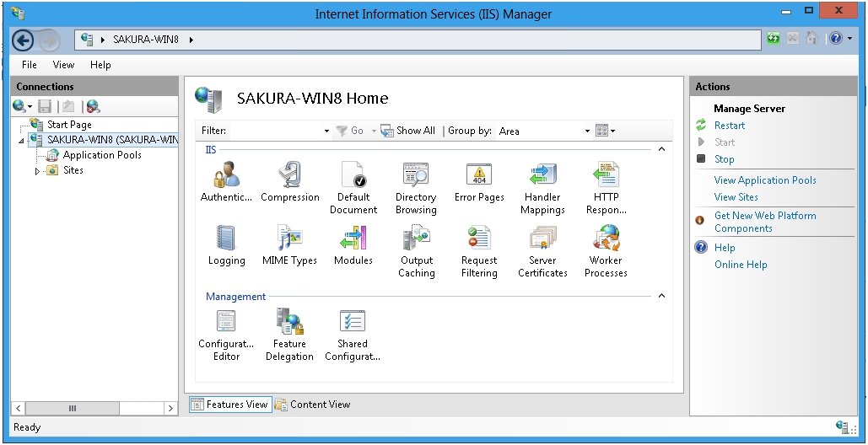Click the Help link in Actions pane

point(725,248)
